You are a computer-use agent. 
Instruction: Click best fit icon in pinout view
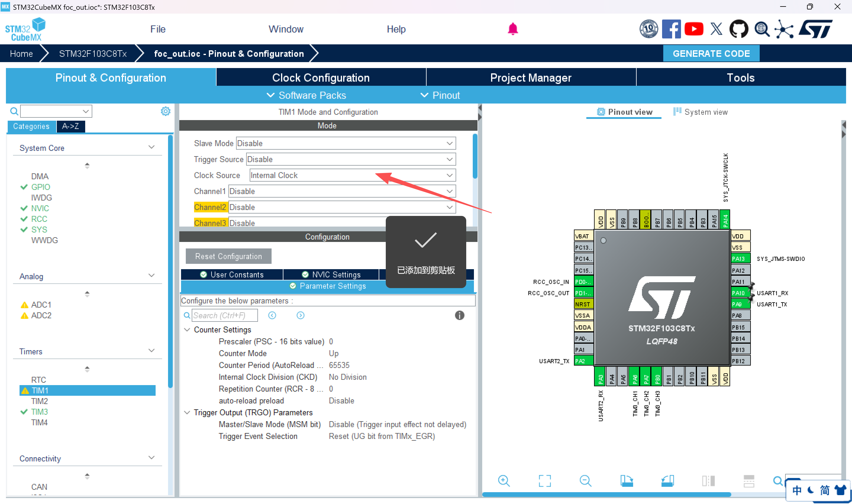click(x=544, y=481)
